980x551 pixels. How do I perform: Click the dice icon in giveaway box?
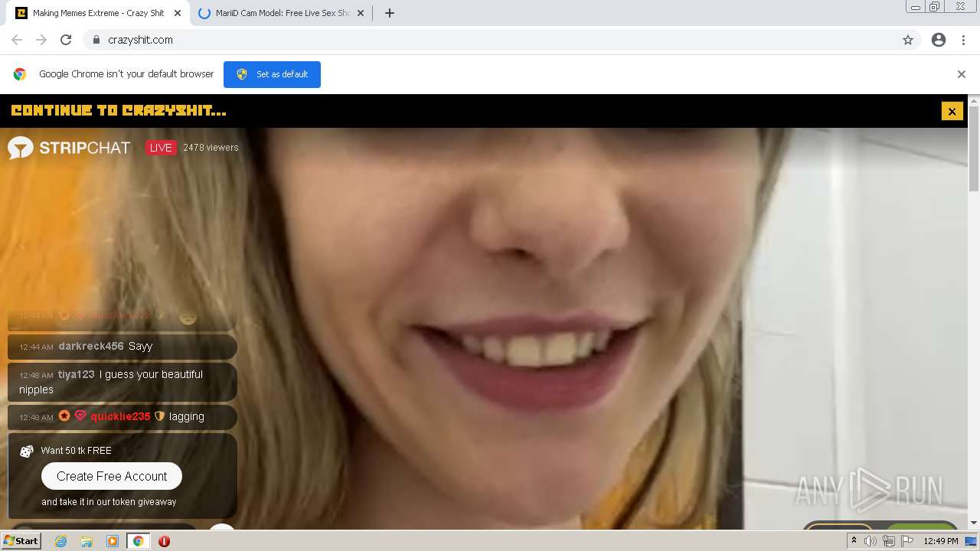27,452
